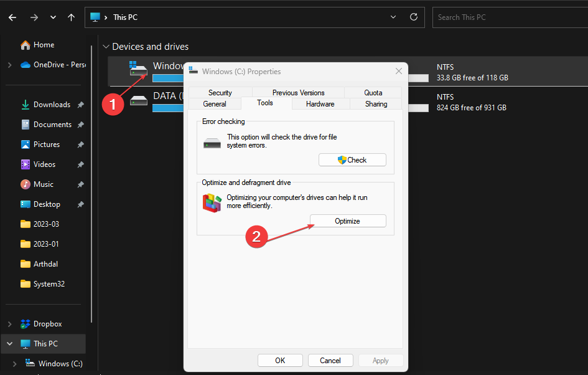588x375 pixels.
Task: Click the This PC monitor icon in address bar
Action: [95, 17]
